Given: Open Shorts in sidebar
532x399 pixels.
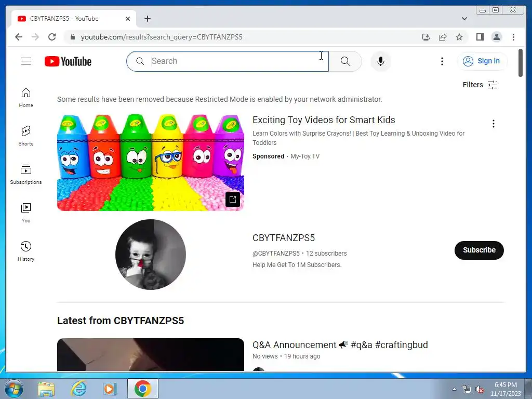Looking at the screenshot, I should (x=26, y=137).
